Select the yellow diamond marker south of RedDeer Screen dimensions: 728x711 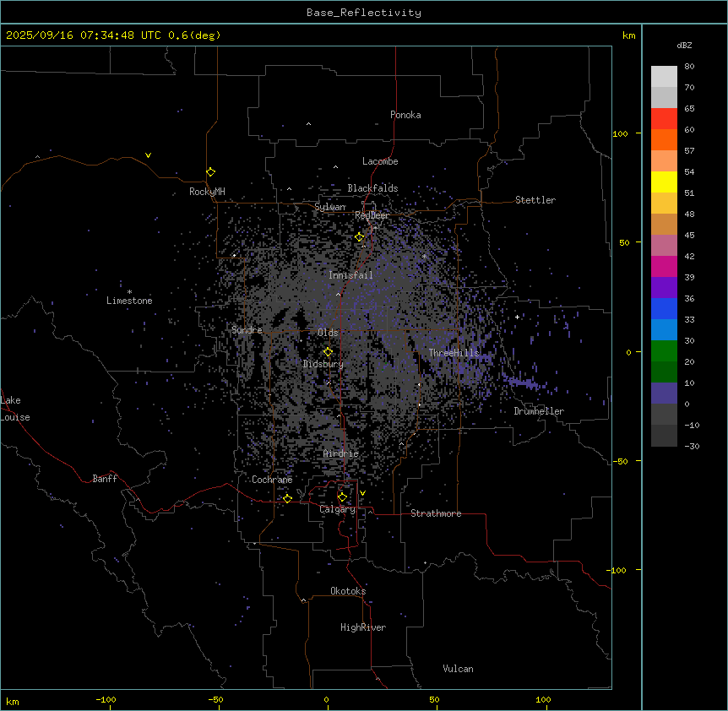[x=360, y=237]
